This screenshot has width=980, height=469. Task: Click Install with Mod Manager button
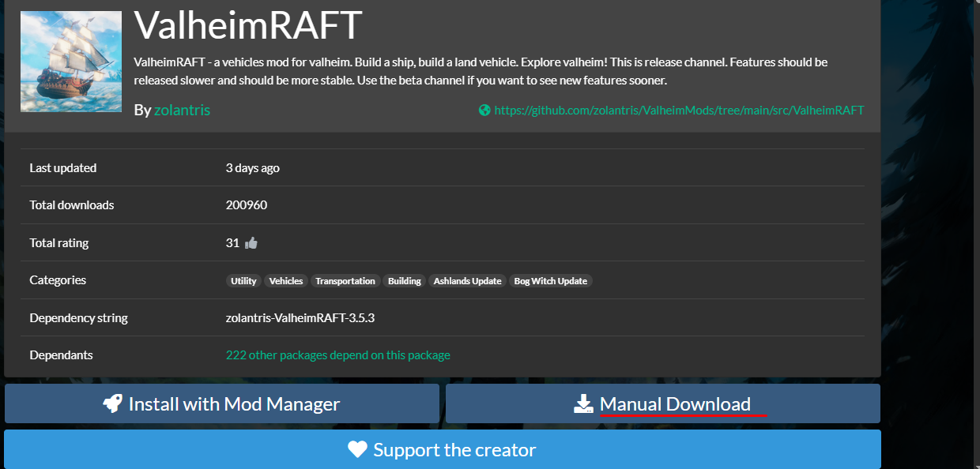click(222, 403)
